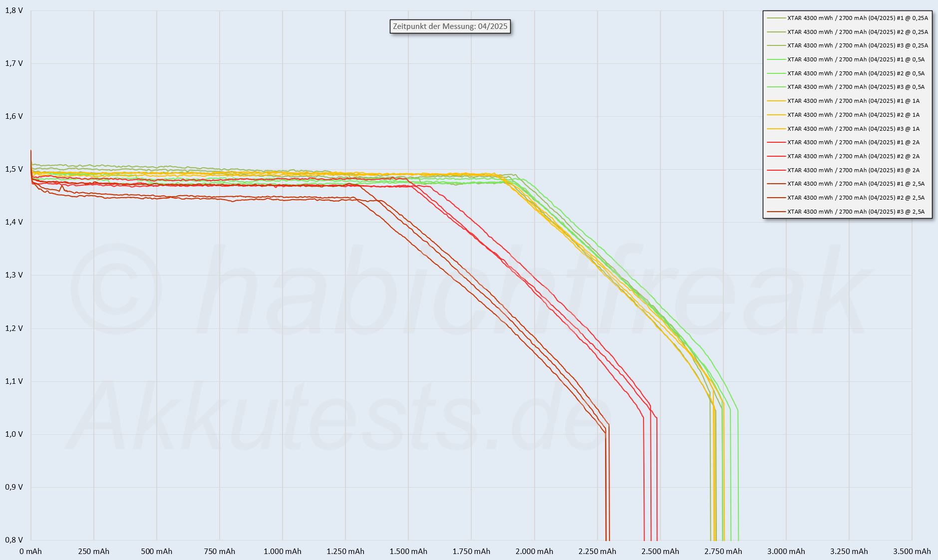Click the 1,3 V y-axis label

(x=14, y=275)
